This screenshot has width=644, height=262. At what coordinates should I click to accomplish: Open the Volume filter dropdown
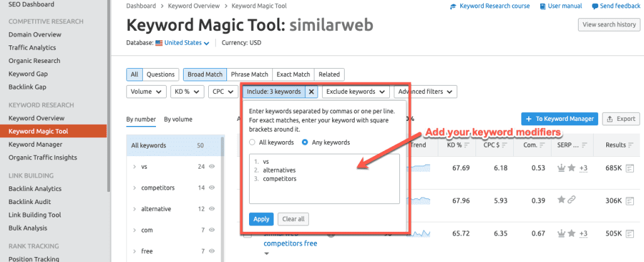146,91
